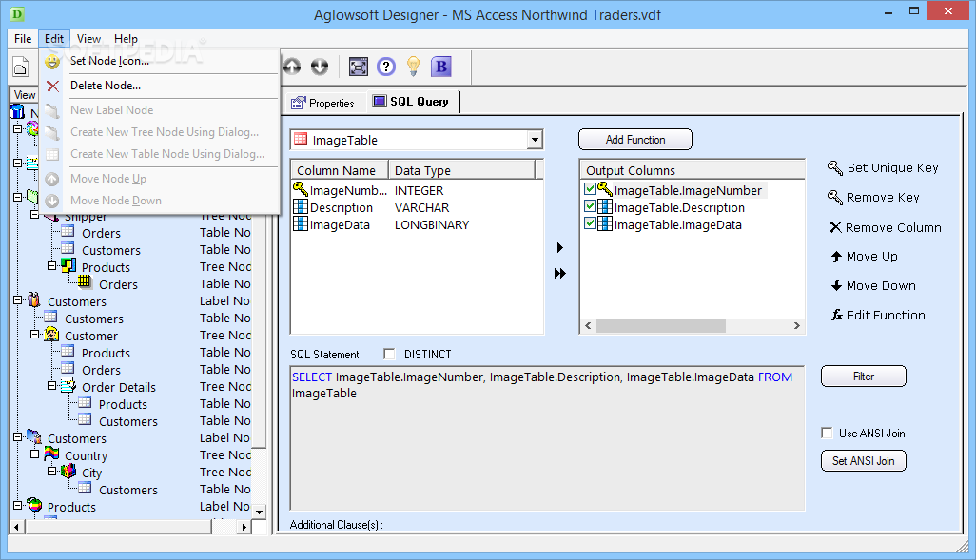
Task: Uncheck ImageTable.ImageData output column
Action: [x=590, y=222]
